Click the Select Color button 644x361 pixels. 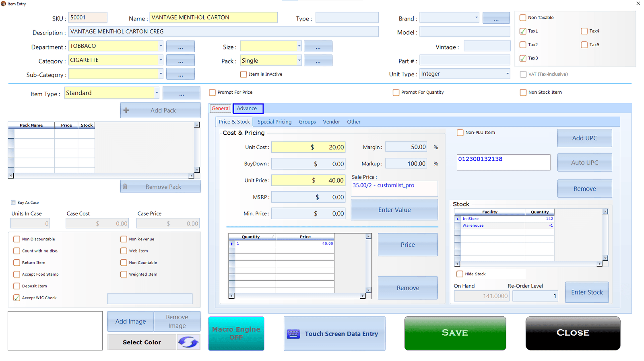pyautogui.click(x=142, y=342)
